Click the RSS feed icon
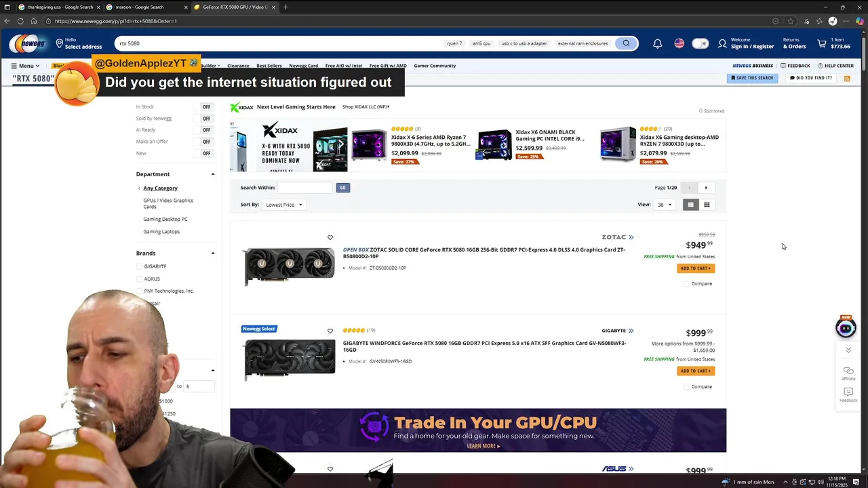The image size is (868, 488). (x=847, y=79)
